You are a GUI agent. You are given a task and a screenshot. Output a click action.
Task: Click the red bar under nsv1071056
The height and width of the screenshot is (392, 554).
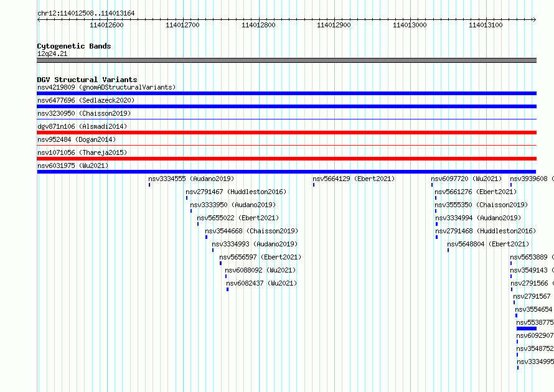286,159
